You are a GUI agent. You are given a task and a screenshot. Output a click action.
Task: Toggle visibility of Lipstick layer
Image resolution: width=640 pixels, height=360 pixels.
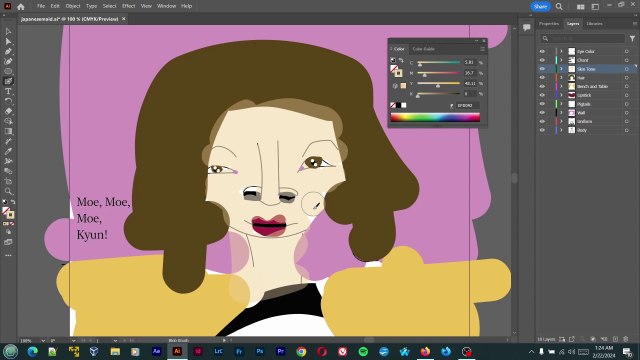click(x=542, y=95)
